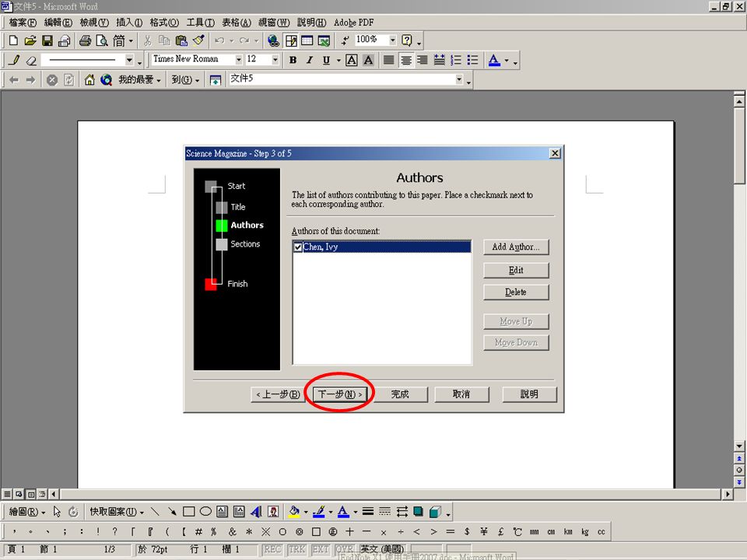Copy selection to clipboard
Image resolution: width=747 pixels, height=560 pixels.
pyautogui.click(x=164, y=41)
